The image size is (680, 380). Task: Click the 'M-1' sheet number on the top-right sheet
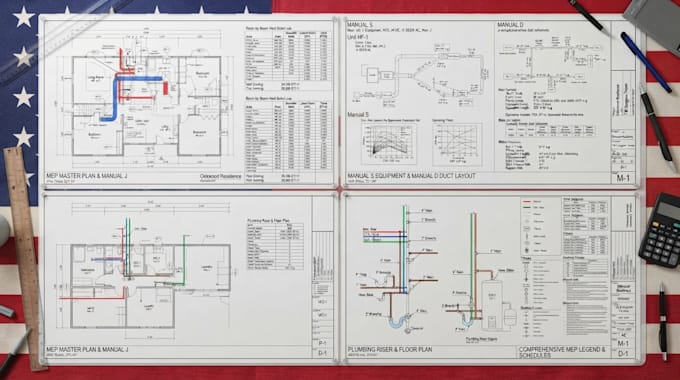click(623, 178)
